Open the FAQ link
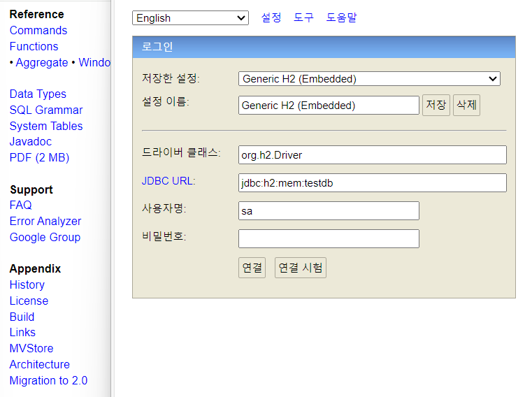 pos(21,205)
